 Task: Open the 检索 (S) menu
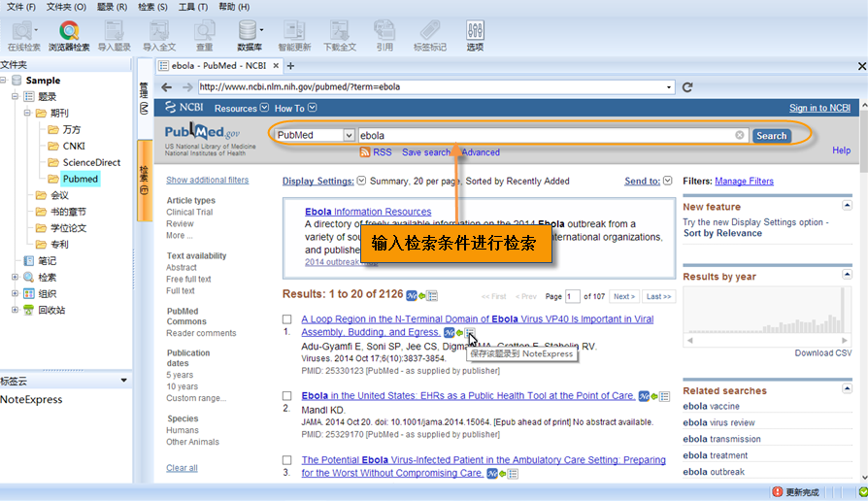pyautogui.click(x=152, y=7)
